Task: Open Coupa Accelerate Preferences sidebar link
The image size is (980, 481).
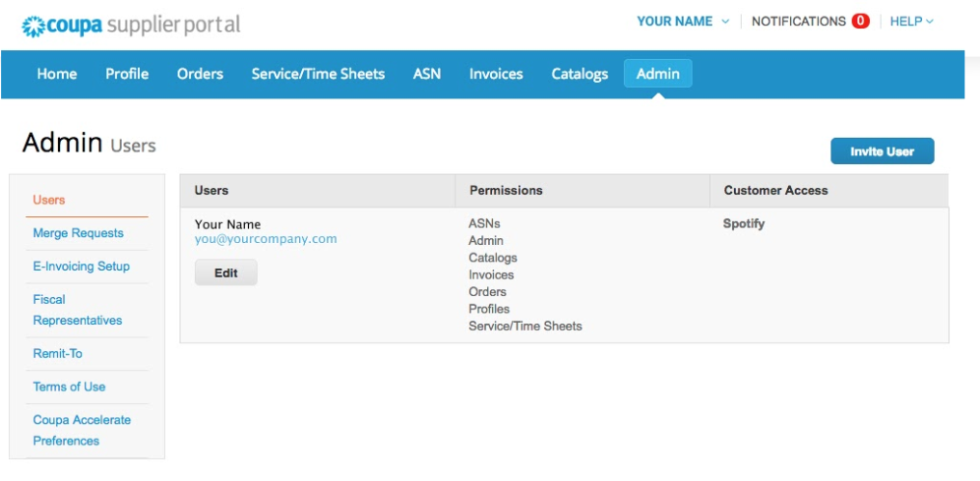Action: 82,430
